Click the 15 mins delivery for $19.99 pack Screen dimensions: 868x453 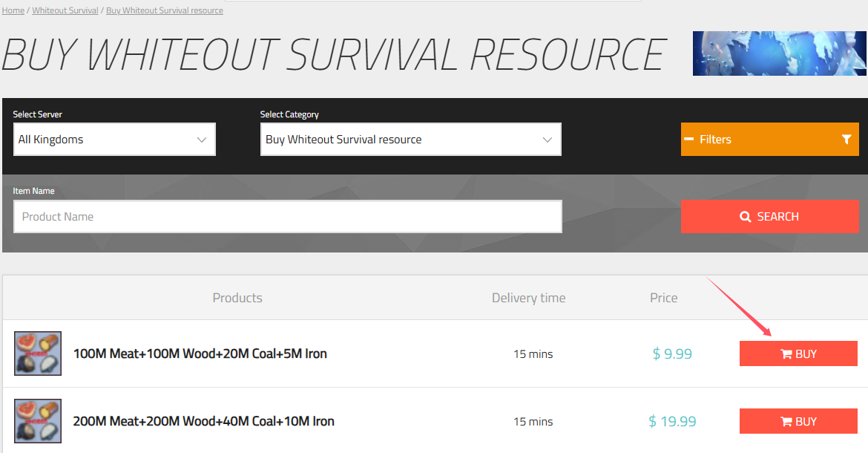[x=533, y=421]
